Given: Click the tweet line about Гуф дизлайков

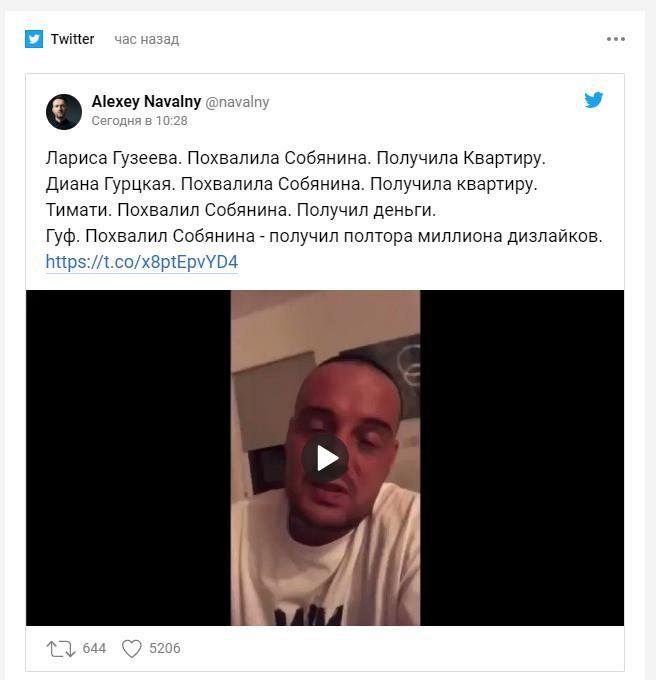Looking at the screenshot, I should point(324,236).
